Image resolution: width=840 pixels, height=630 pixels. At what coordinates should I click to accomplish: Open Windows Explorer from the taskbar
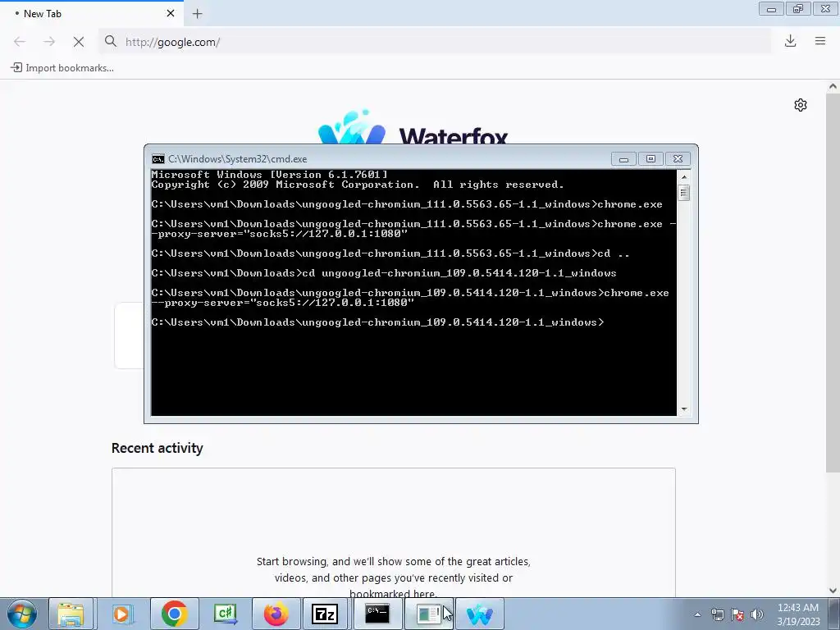(x=71, y=614)
